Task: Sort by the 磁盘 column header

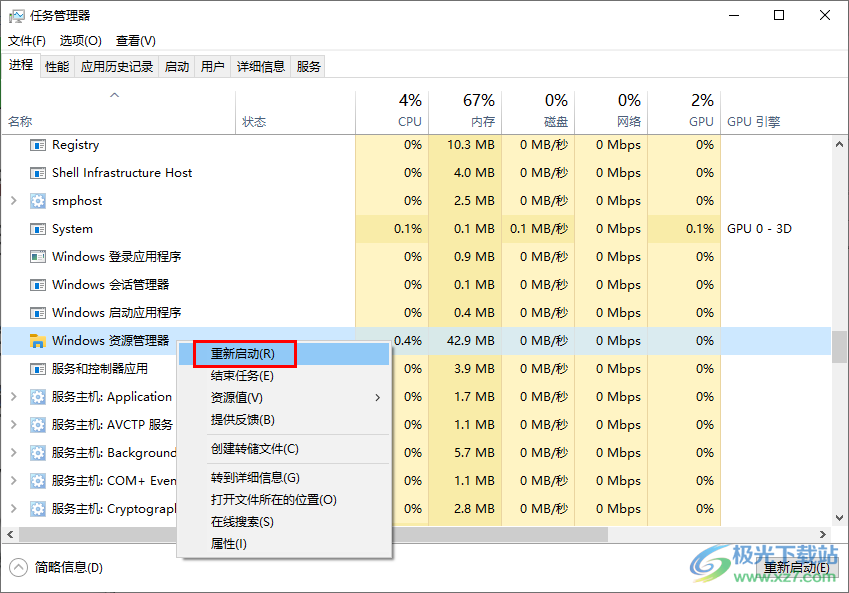Action: [538, 113]
